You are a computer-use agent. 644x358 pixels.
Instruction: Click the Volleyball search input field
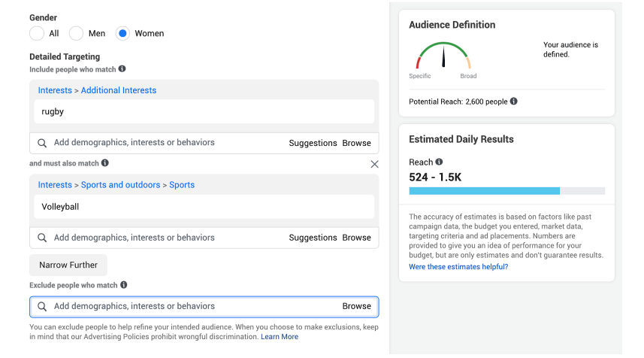tap(165, 238)
